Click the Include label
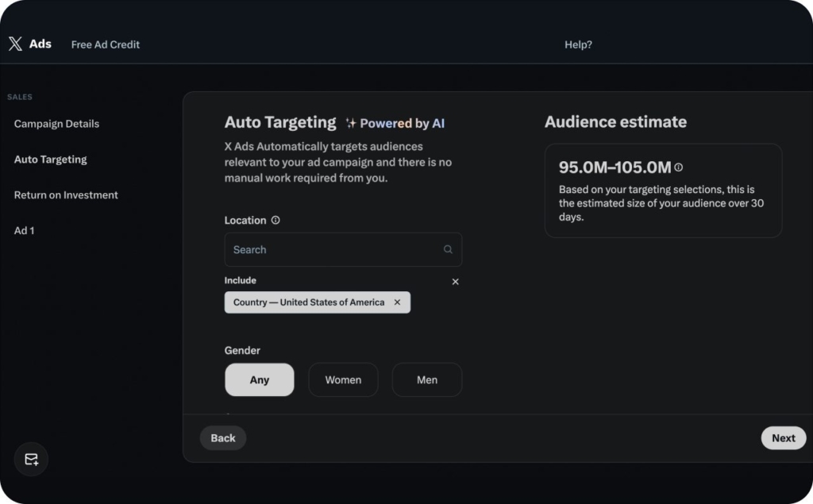The width and height of the screenshot is (813, 504). click(240, 280)
